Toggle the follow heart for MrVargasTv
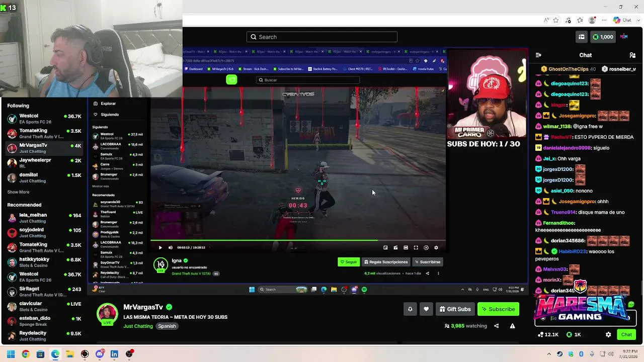Image resolution: width=644 pixels, height=362 pixels. pyautogui.click(x=426, y=309)
